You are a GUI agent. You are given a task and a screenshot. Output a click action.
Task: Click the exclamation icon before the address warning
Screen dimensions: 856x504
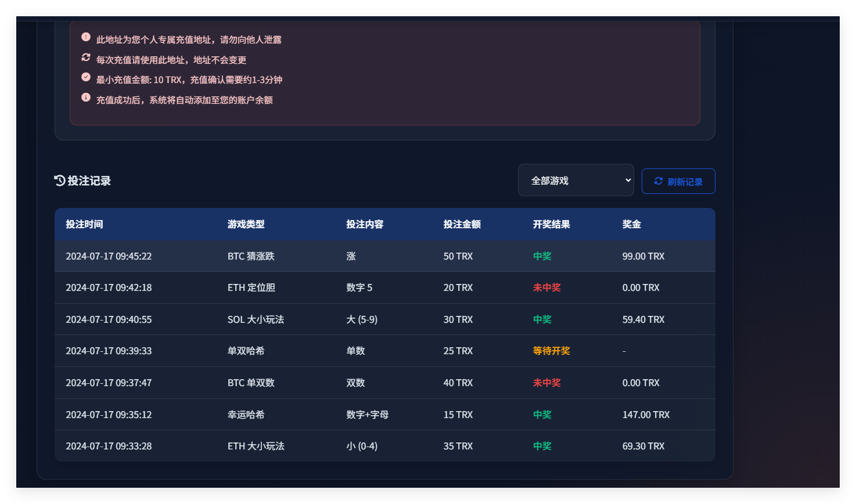click(86, 37)
